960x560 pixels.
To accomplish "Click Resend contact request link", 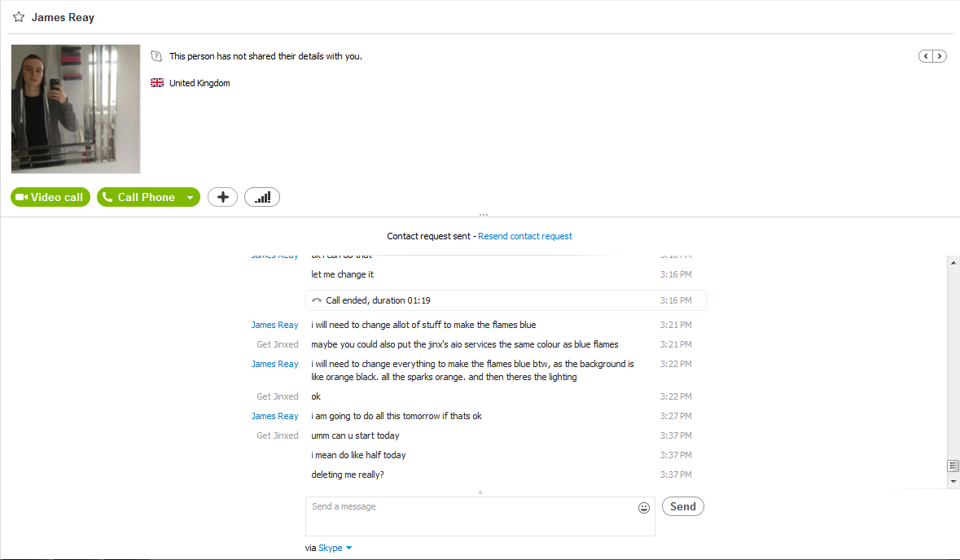I will [524, 236].
